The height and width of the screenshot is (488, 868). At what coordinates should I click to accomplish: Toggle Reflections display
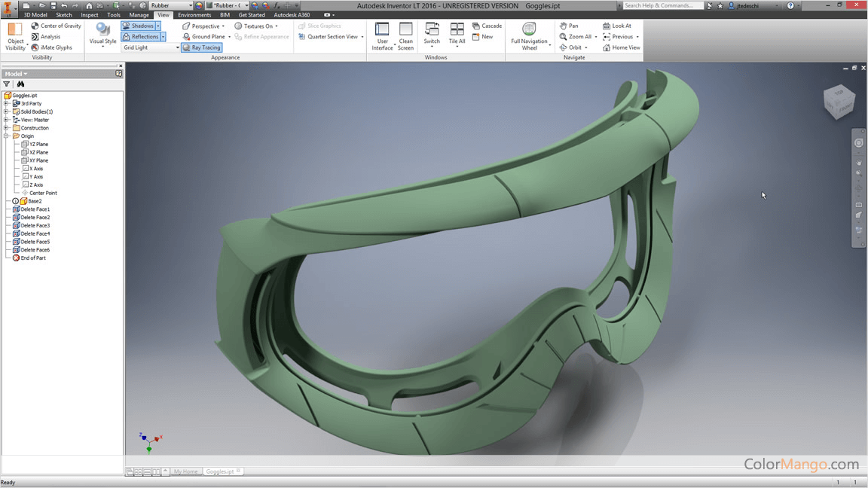pos(141,36)
